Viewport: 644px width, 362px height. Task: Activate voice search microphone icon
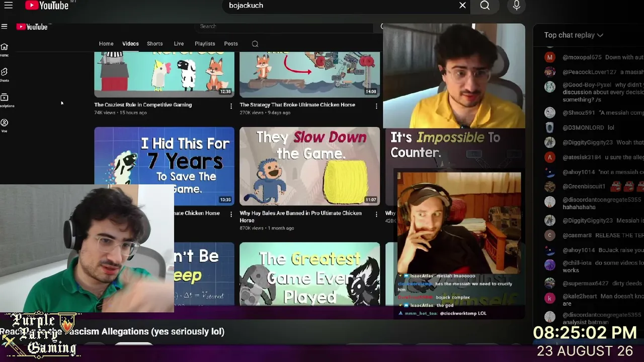click(x=516, y=6)
